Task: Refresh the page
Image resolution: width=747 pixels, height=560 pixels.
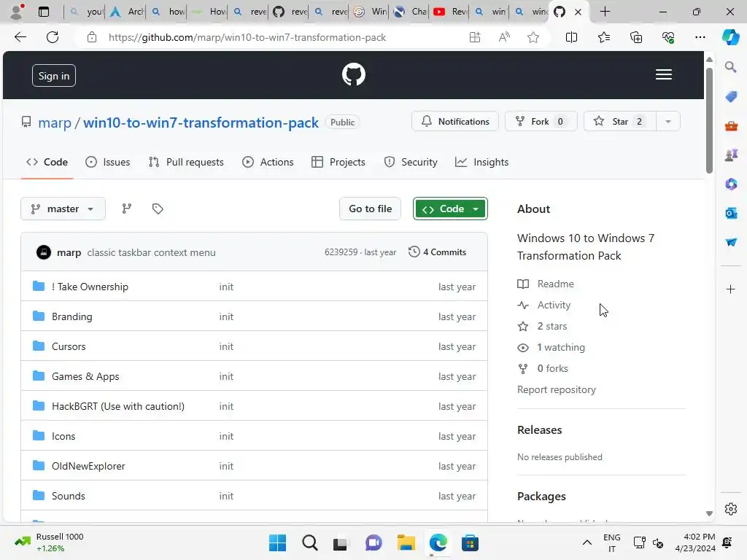Action: pos(53,37)
